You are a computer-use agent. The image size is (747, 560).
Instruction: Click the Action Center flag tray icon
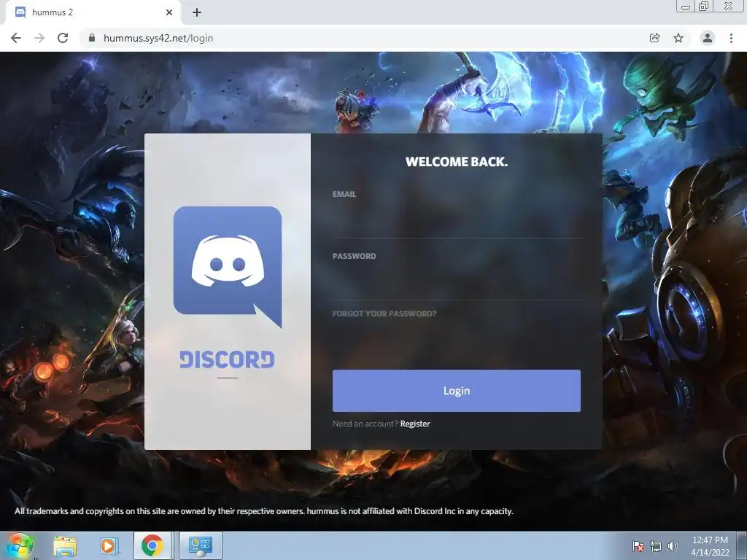[638, 546]
